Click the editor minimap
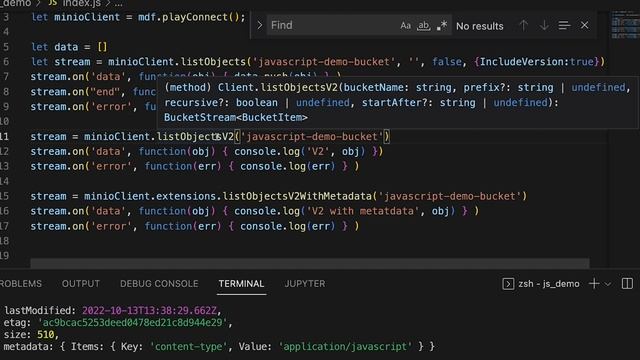This screenshot has width=640, height=360. [625, 24]
